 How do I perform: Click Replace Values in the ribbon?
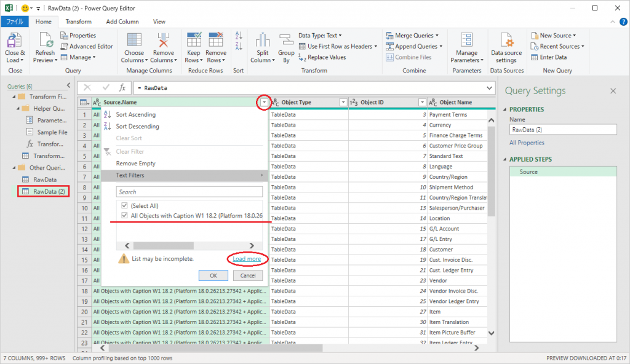tap(322, 57)
